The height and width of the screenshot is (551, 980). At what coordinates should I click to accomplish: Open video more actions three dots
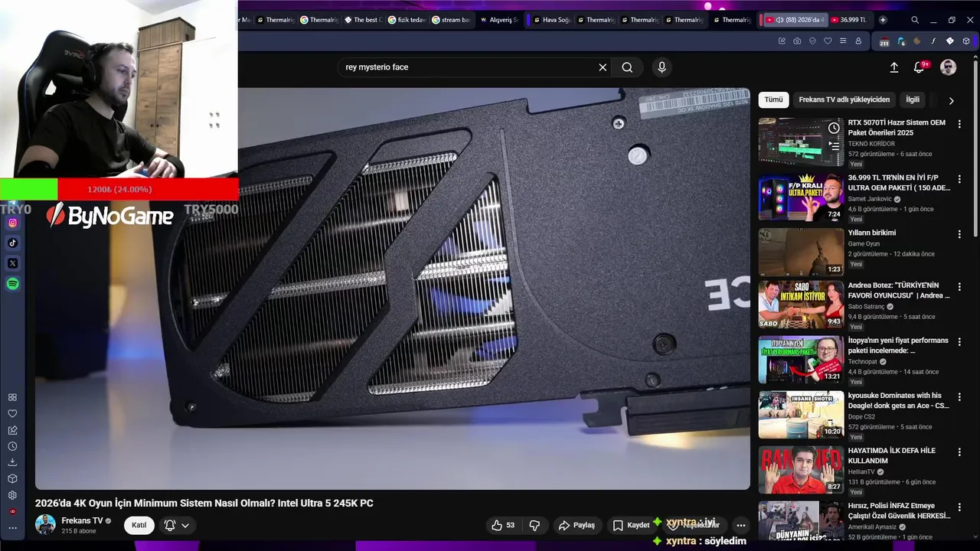(x=740, y=525)
